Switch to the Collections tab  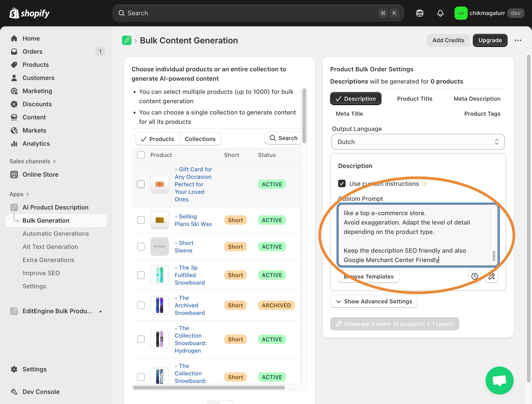[200, 139]
